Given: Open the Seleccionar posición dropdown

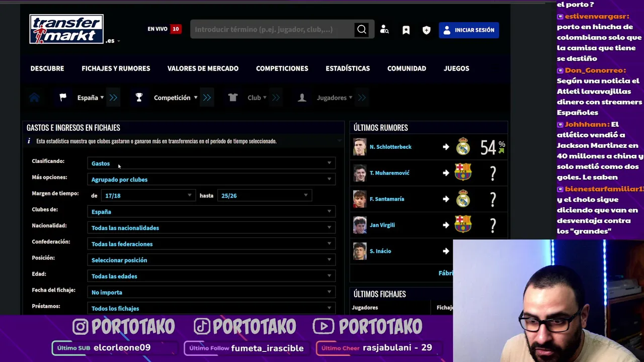Looking at the screenshot, I should (x=211, y=260).
